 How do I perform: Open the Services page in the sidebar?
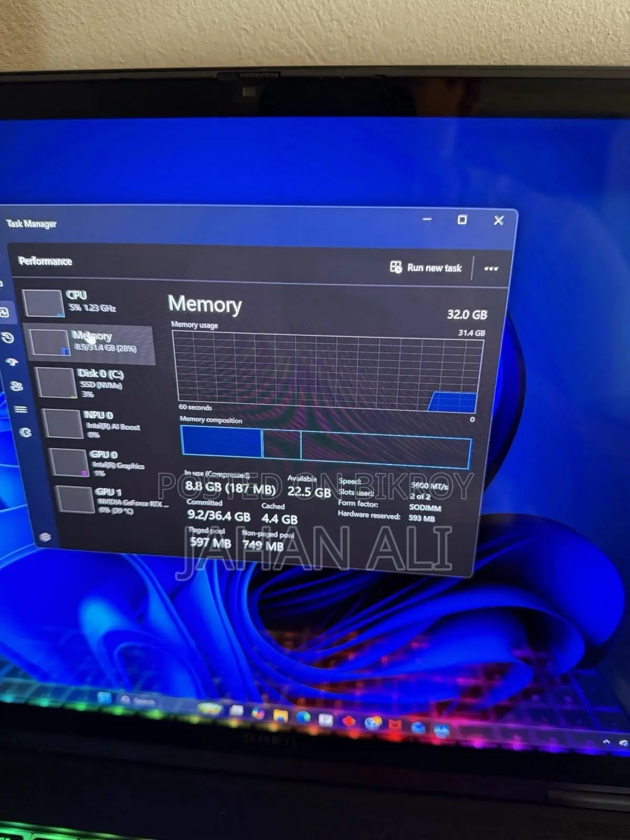[25, 433]
